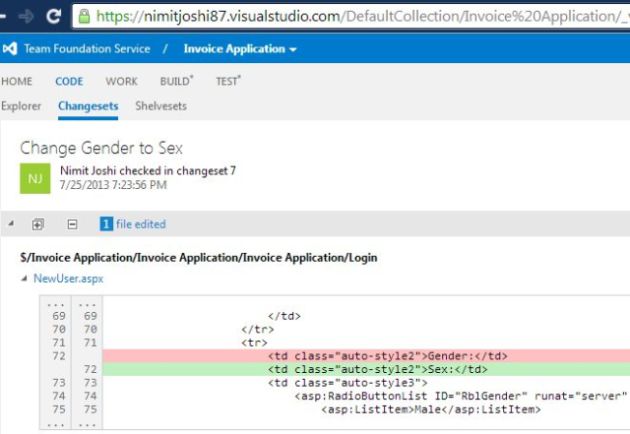Click the browser address bar
The width and height of the screenshot is (630, 434).
click(351, 16)
